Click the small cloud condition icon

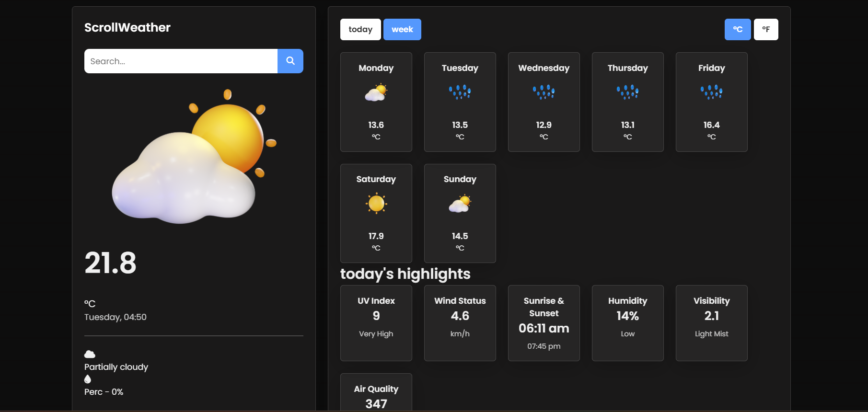coord(90,354)
